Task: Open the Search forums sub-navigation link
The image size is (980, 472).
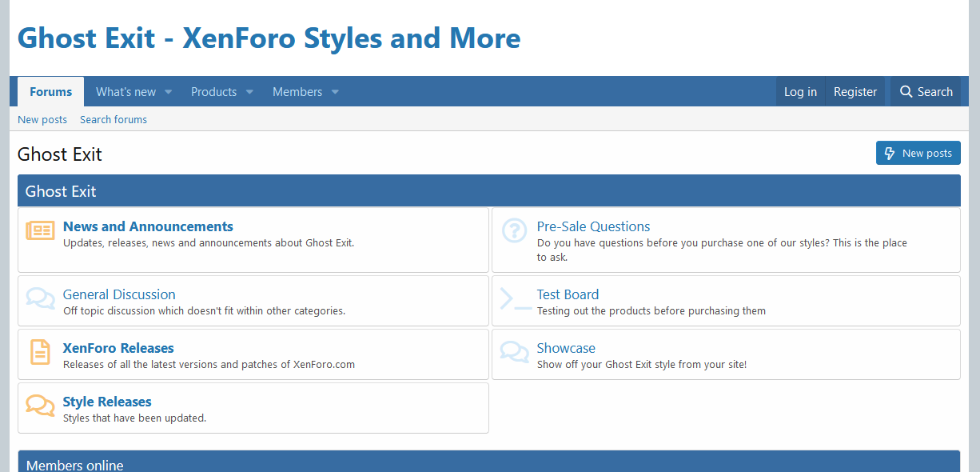Action: pos(114,119)
